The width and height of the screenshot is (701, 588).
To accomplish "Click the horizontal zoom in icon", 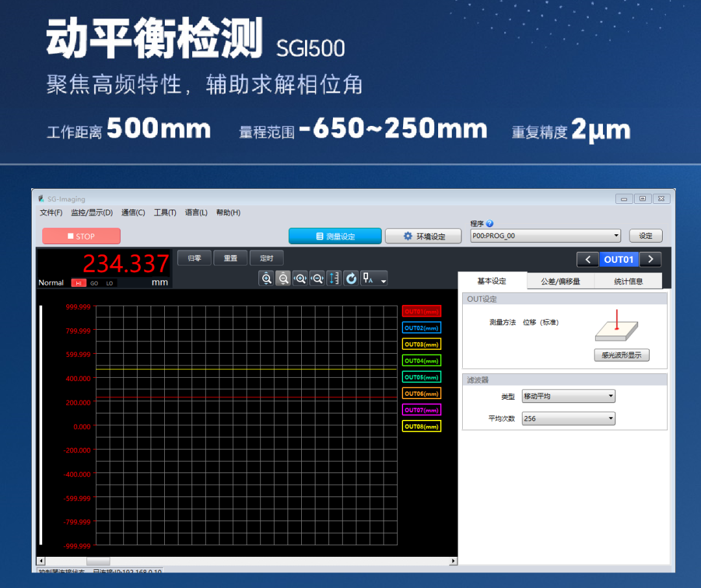I will click(x=300, y=278).
